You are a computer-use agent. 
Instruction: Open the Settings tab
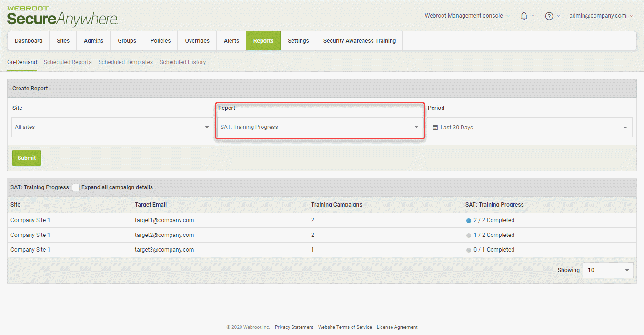(x=298, y=41)
